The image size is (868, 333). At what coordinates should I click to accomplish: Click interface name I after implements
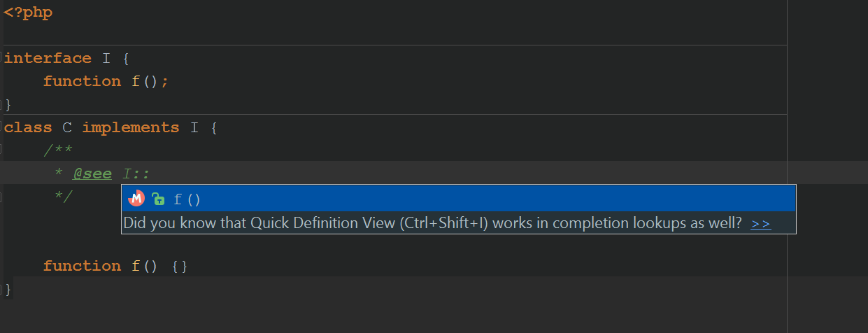point(194,127)
